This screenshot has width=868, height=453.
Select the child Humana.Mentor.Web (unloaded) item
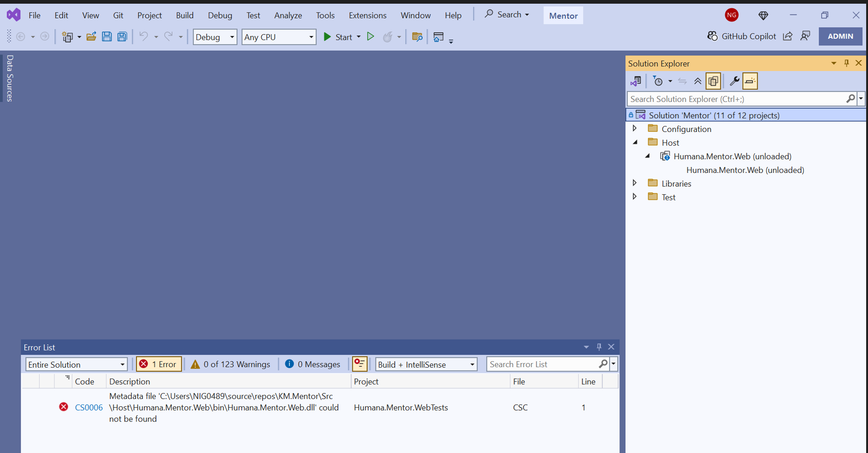[745, 170]
